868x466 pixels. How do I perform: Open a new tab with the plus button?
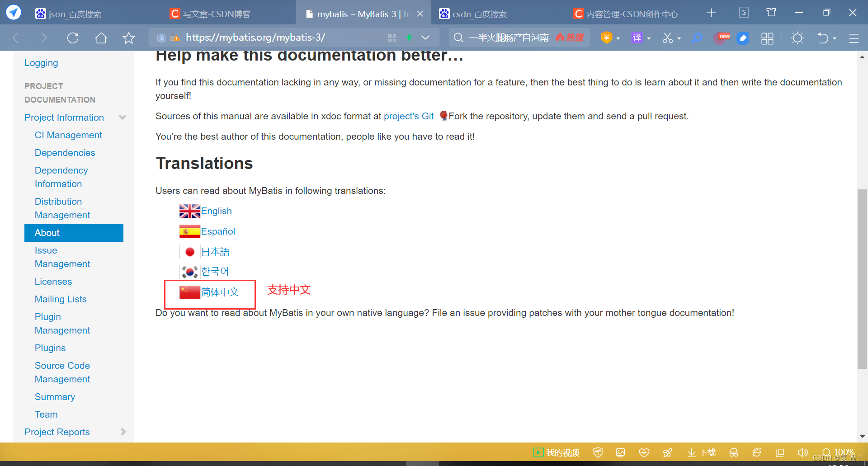coord(711,13)
